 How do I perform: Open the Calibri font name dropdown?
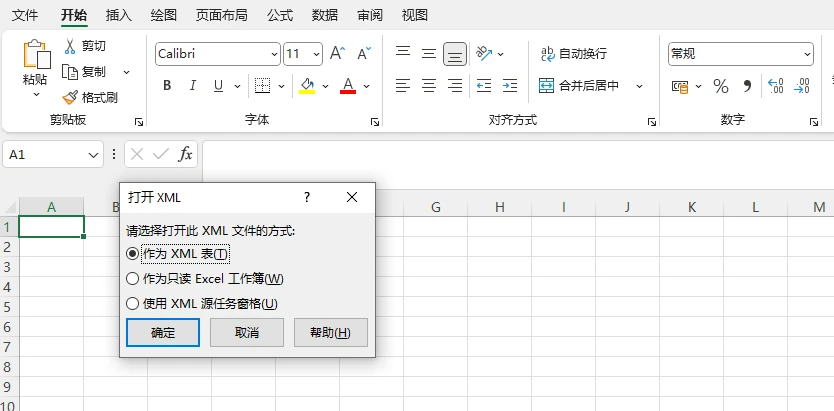[x=274, y=54]
